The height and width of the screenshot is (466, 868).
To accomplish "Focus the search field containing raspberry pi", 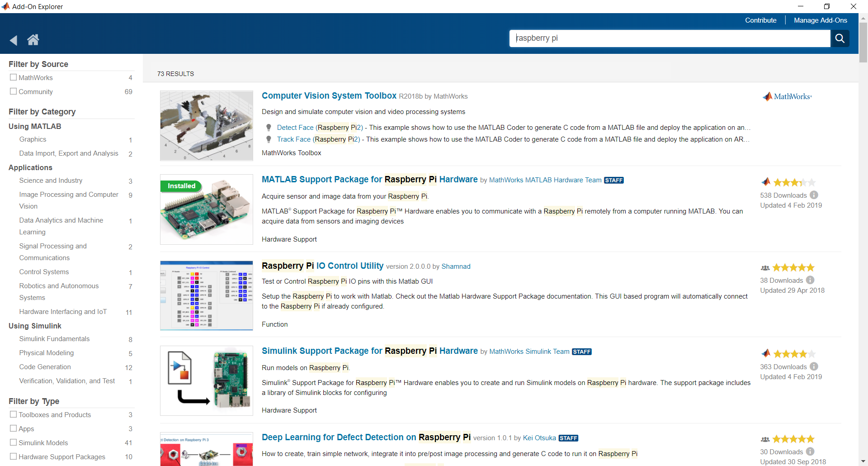I will [x=670, y=38].
